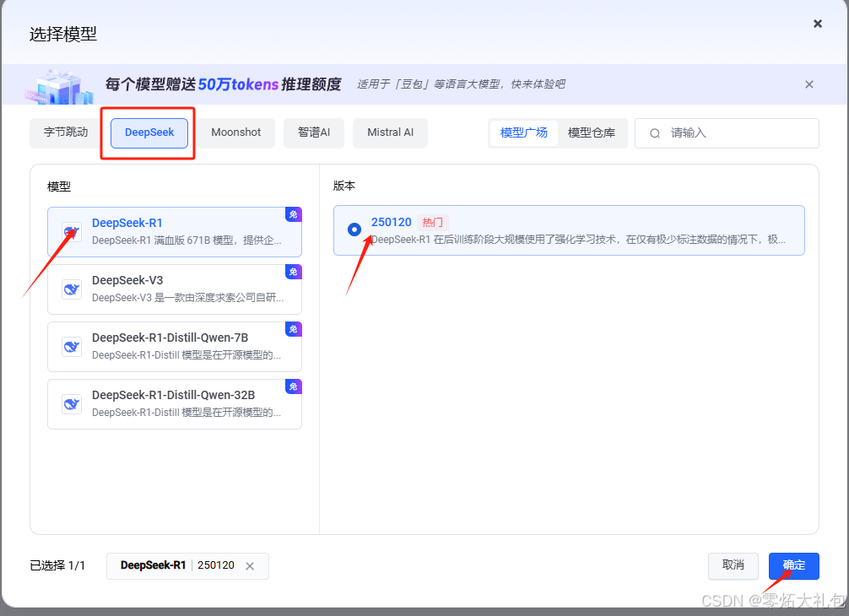849x616 pixels.
Task: Choose the DeepSeek-R1 model card
Action: (175, 232)
